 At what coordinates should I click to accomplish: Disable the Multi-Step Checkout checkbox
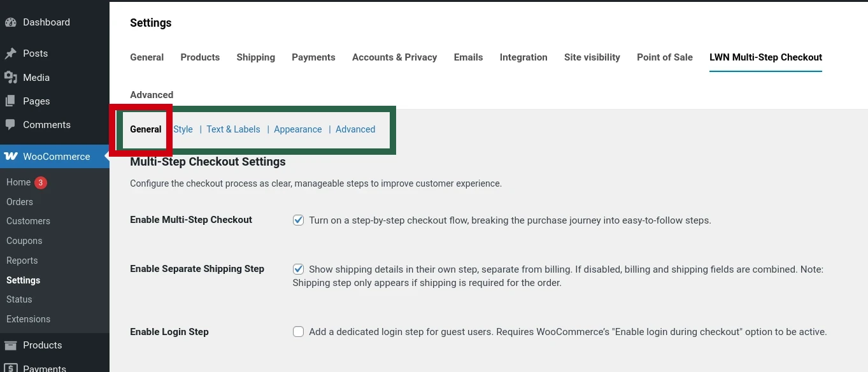click(298, 220)
